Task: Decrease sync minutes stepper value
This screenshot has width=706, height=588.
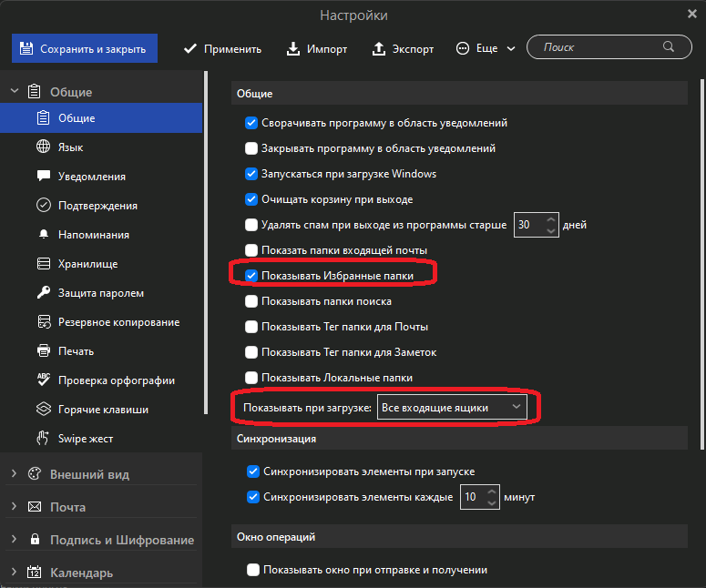Action: [x=492, y=502]
